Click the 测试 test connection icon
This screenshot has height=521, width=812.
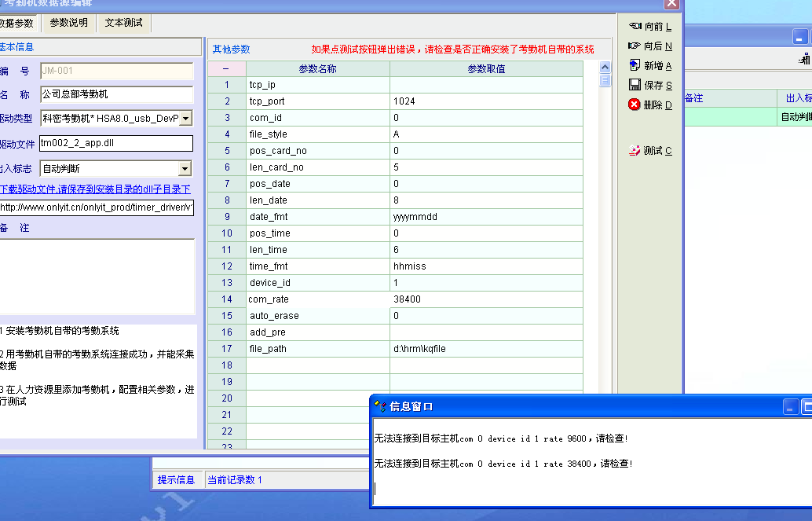coord(635,151)
